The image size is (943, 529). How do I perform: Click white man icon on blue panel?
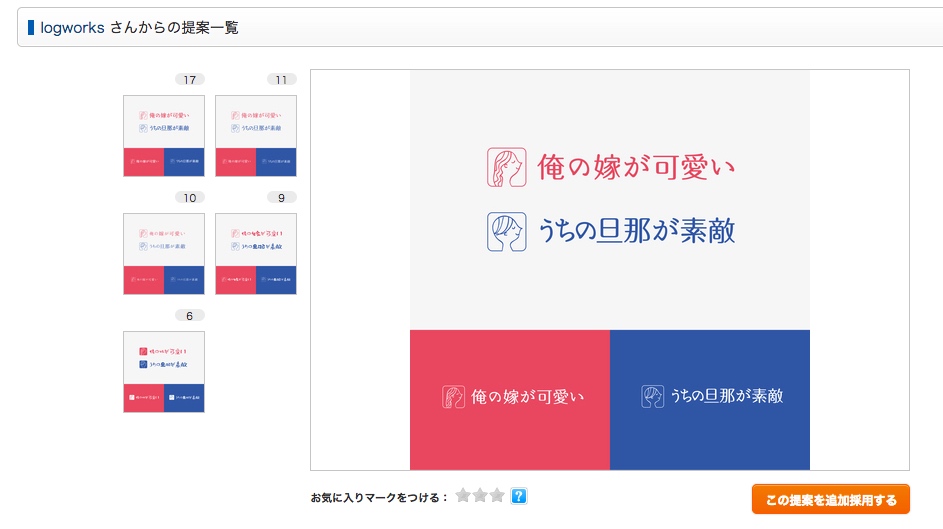tap(653, 397)
